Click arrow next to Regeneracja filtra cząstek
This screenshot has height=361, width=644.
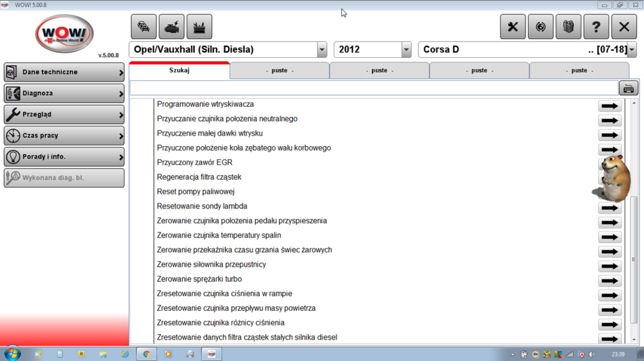tap(601, 178)
